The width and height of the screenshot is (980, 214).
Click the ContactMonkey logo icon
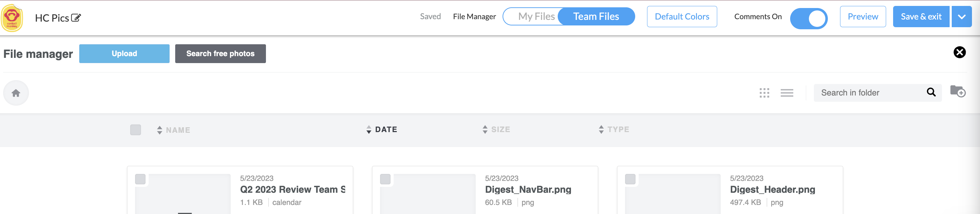coord(12,18)
